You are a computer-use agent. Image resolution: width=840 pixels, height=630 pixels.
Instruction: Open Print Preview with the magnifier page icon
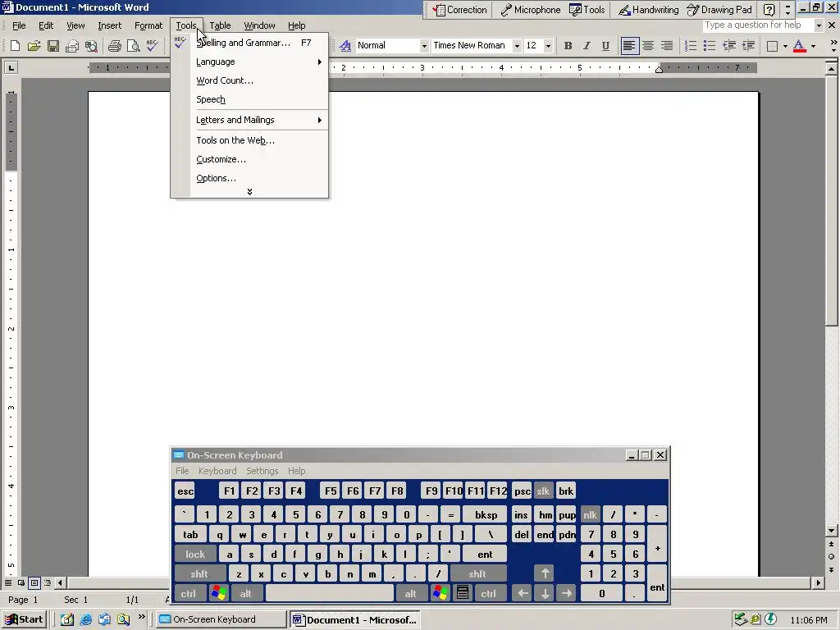(x=134, y=46)
